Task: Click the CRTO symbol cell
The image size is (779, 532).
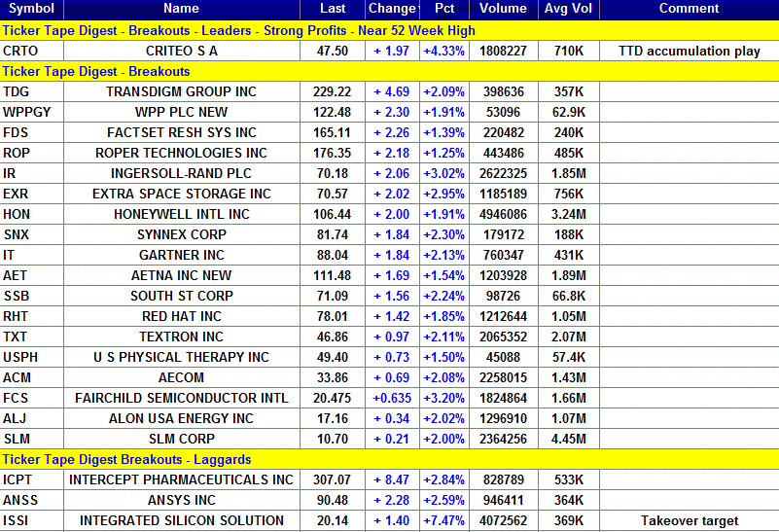Action: (31, 52)
